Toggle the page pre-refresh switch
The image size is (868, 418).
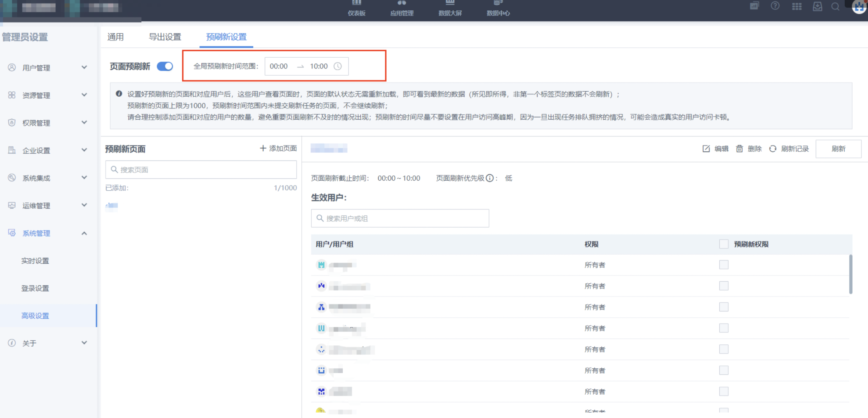pyautogui.click(x=165, y=66)
